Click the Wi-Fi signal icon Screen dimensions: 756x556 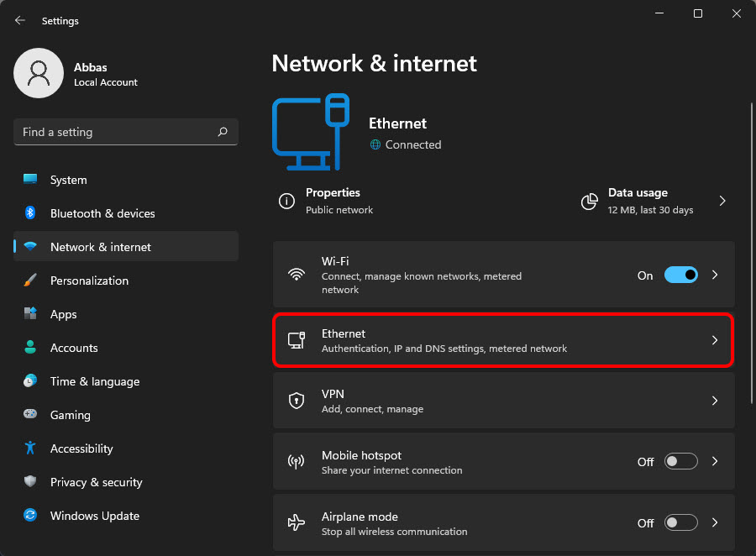coord(296,274)
